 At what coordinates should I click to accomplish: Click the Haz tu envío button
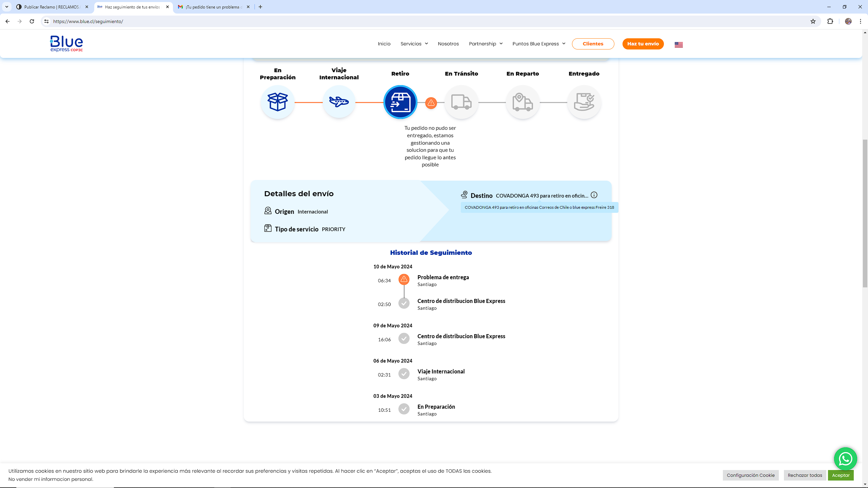[643, 44]
